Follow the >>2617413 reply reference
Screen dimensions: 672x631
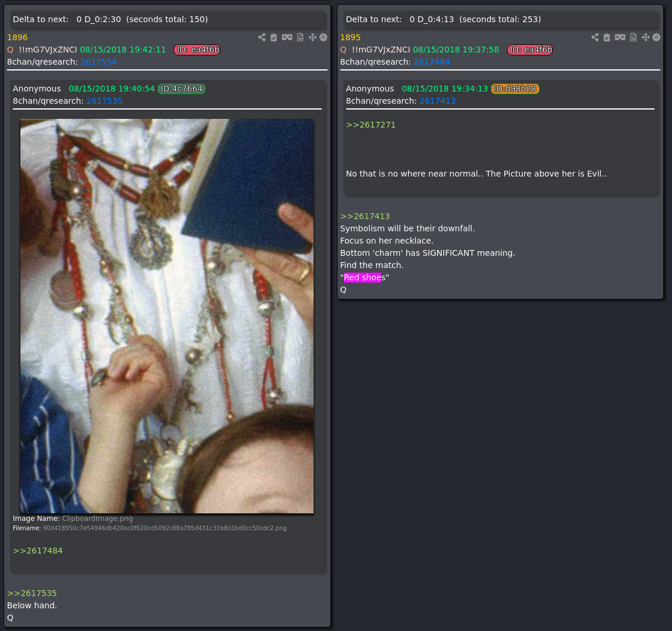pyautogui.click(x=365, y=216)
